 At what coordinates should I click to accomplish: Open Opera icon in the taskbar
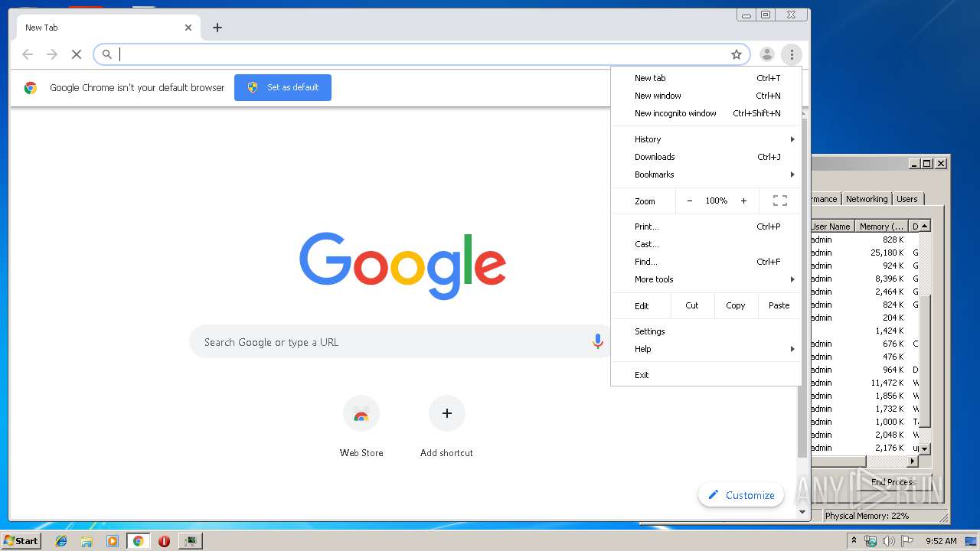coord(164,541)
